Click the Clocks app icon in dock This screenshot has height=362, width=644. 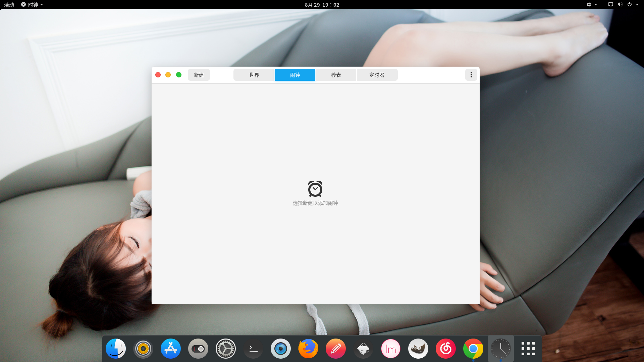(501, 349)
